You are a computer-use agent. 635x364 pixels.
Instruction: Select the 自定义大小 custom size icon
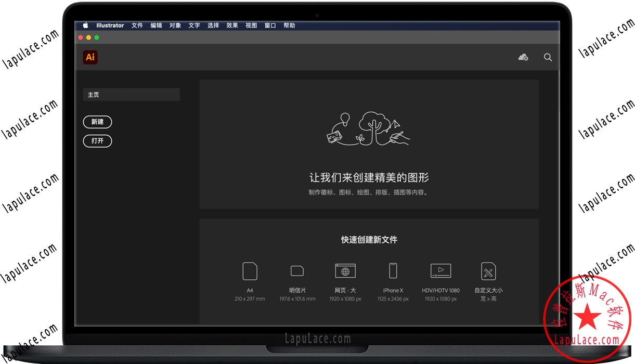[x=488, y=271]
